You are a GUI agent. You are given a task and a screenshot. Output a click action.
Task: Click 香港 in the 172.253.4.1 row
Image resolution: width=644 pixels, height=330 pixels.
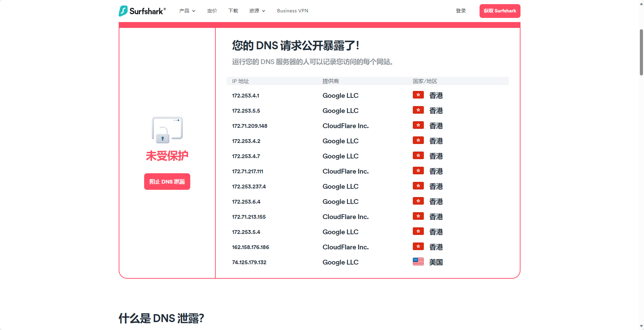point(436,96)
